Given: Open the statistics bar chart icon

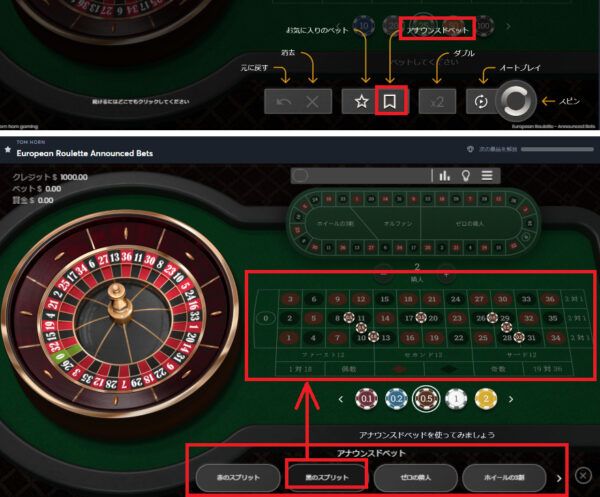Looking at the screenshot, I should (444, 176).
